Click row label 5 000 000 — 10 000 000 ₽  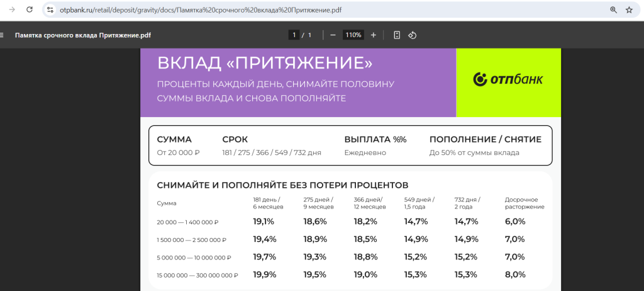[x=194, y=258]
